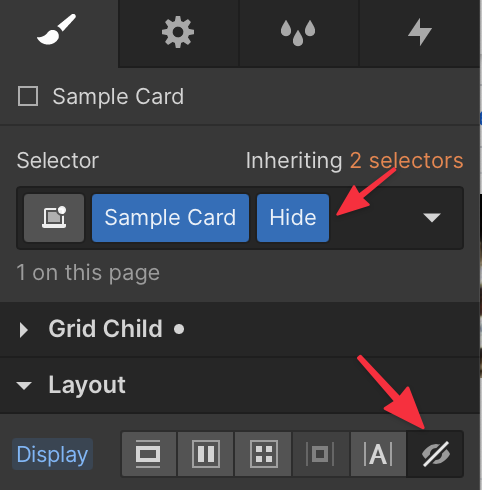Screen dimensions: 482x490
Task: Open the Style panel brush tab
Action: 59,33
